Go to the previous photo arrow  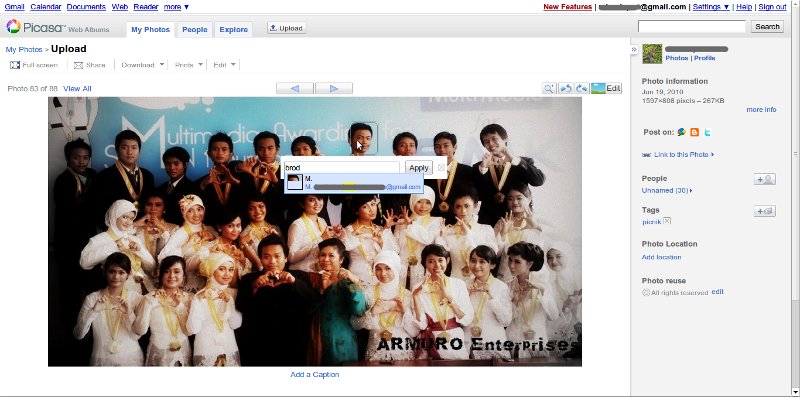(295, 88)
